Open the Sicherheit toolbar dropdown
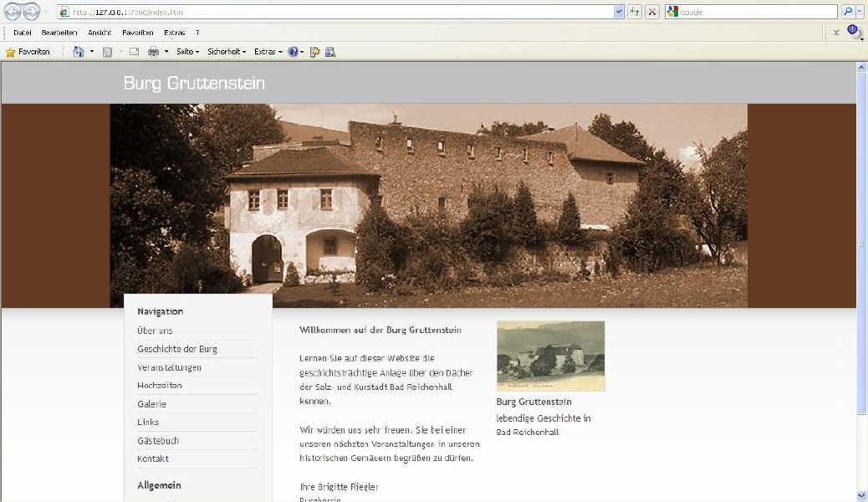Viewport: 868px width, 502px height. 227,52
